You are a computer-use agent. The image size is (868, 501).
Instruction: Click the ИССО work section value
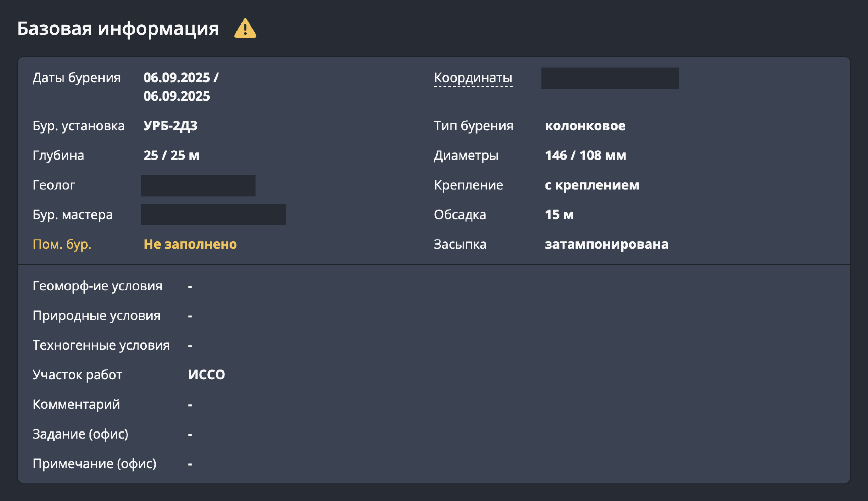[x=206, y=375]
